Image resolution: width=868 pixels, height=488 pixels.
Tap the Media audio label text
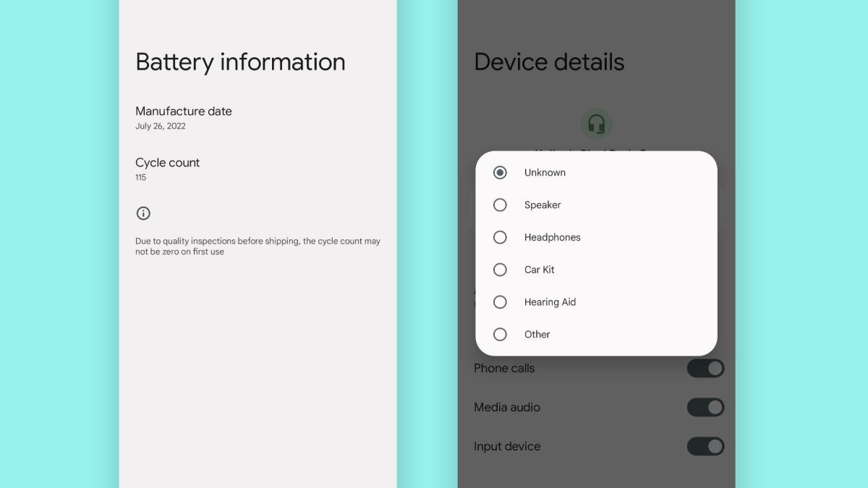507,408
